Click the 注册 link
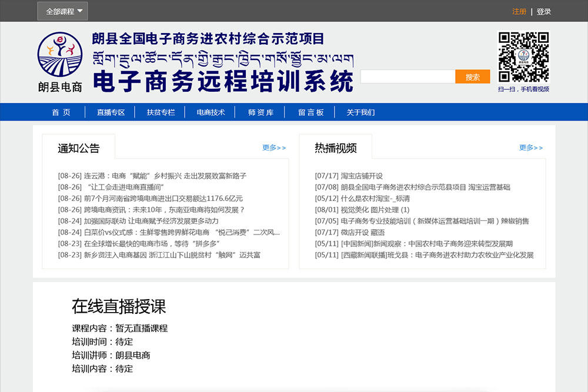The image size is (588, 392). click(519, 12)
